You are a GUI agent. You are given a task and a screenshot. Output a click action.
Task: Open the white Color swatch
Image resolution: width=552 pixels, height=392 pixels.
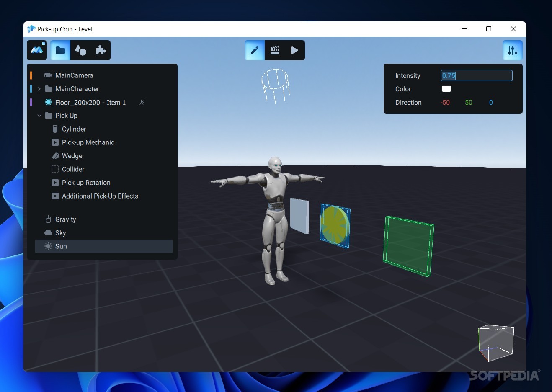click(x=446, y=89)
